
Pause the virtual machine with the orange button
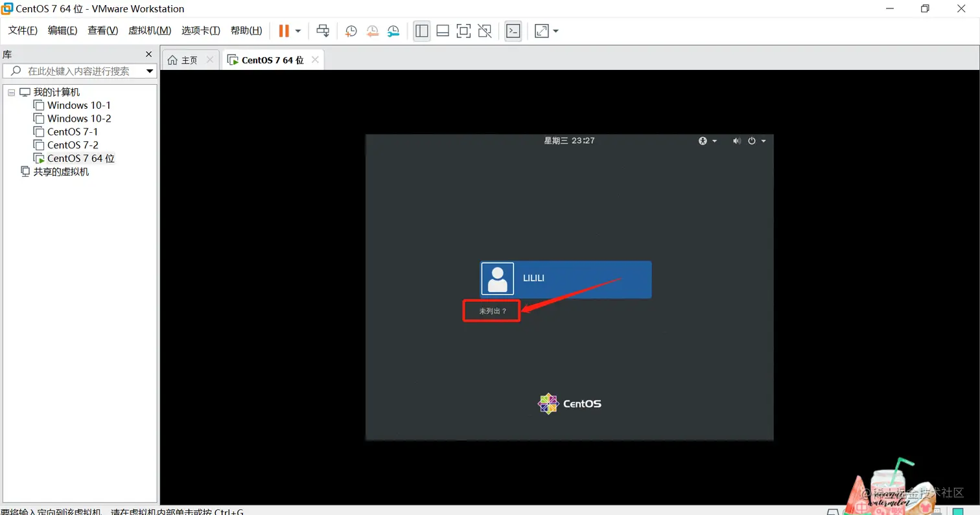pyautogui.click(x=284, y=30)
